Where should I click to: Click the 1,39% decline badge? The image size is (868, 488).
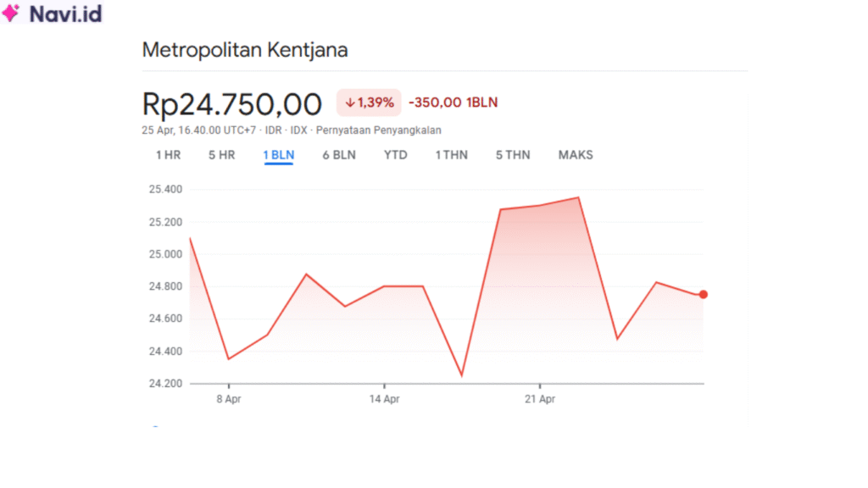point(369,102)
